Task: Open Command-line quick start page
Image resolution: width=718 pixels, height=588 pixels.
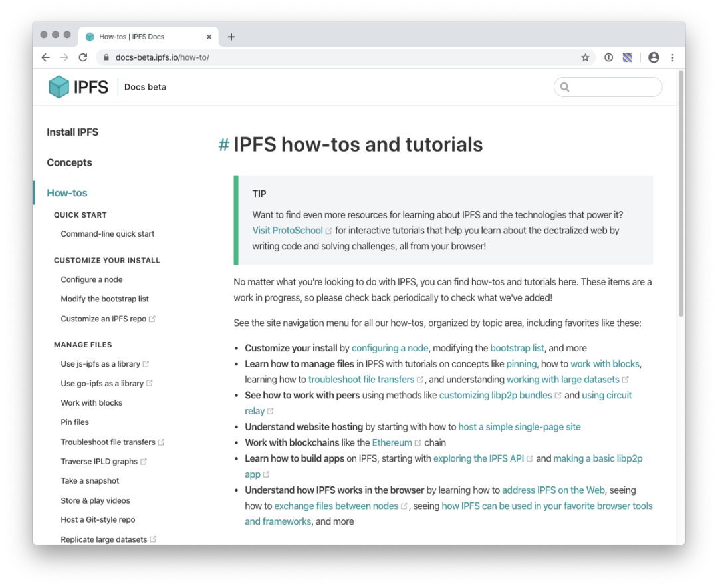Action: click(108, 233)
